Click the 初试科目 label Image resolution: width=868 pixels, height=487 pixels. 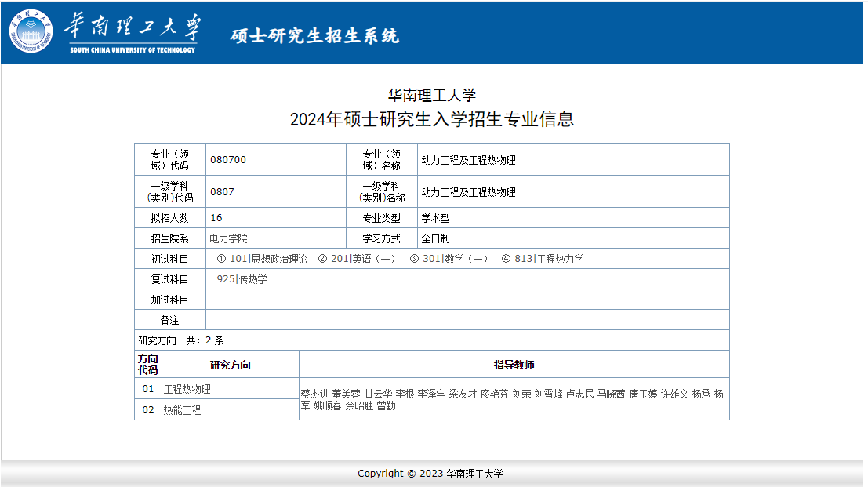tap(170, 259)
